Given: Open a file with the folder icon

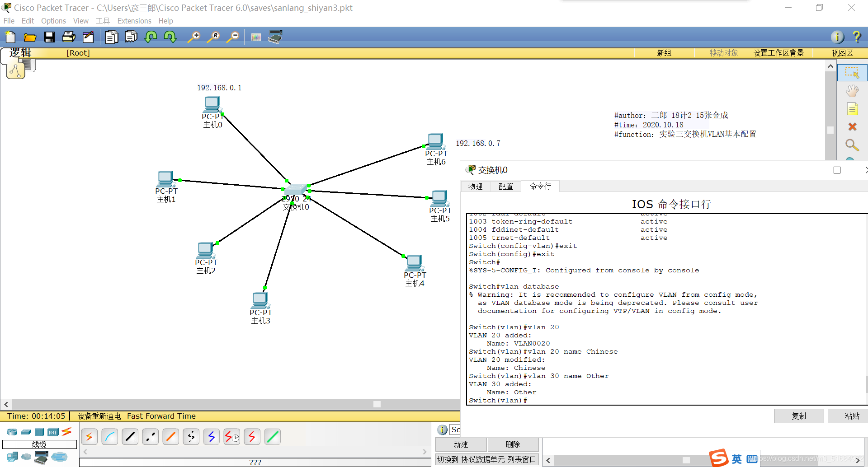Looking at the screenshot, I should (x=30, y=37).
